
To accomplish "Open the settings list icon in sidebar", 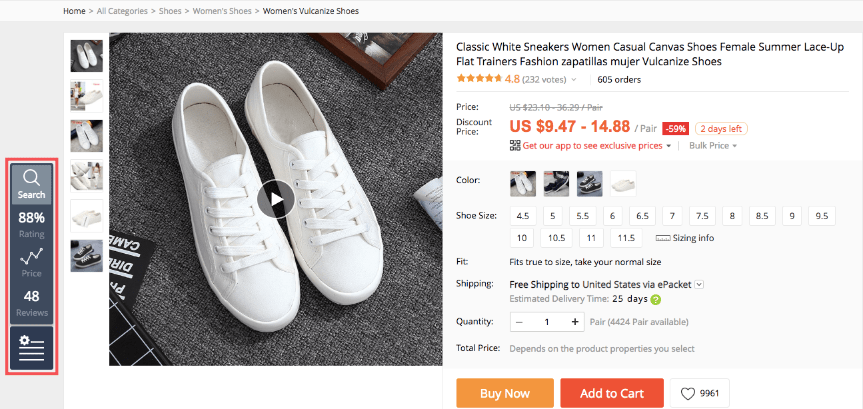I will 31,348.
